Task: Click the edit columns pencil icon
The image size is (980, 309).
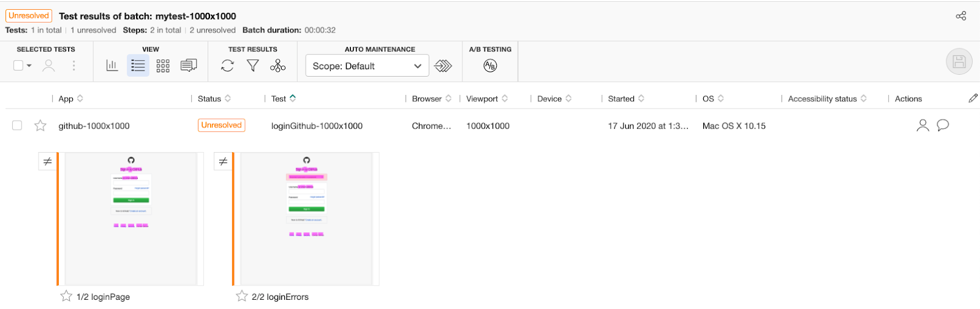Action: 973,98
